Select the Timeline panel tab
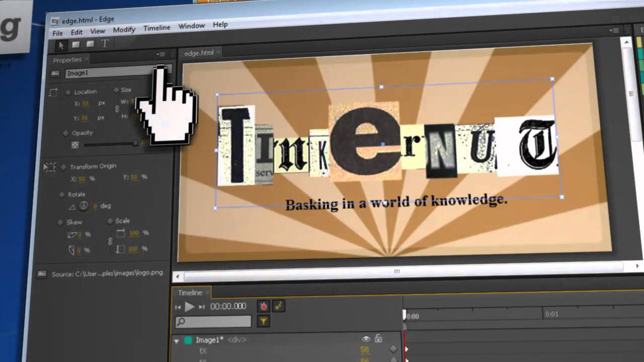This screenshot has height=362, width=644. point(190,293)
